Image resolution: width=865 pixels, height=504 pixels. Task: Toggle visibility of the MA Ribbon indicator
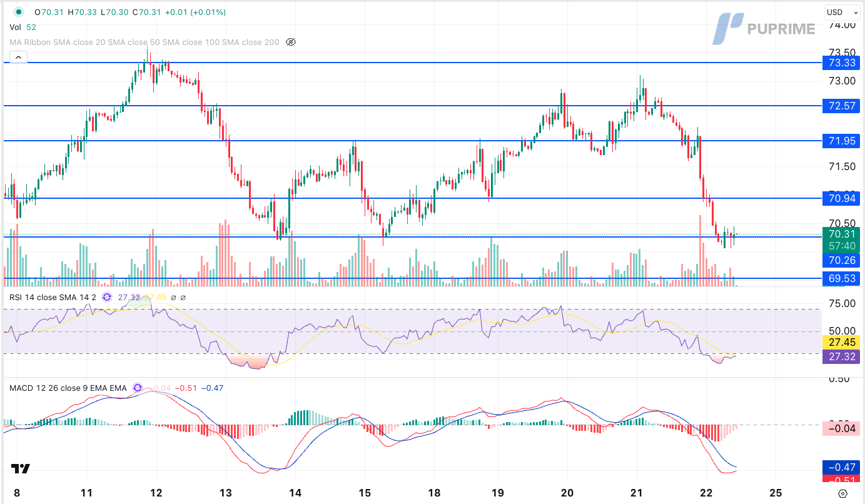[x=290, y=43]
